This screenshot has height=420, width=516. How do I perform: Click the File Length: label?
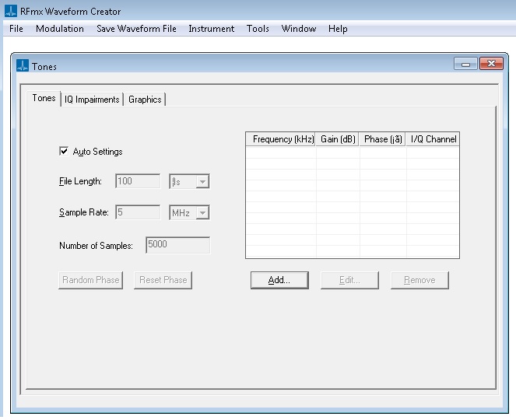(81, 181)
